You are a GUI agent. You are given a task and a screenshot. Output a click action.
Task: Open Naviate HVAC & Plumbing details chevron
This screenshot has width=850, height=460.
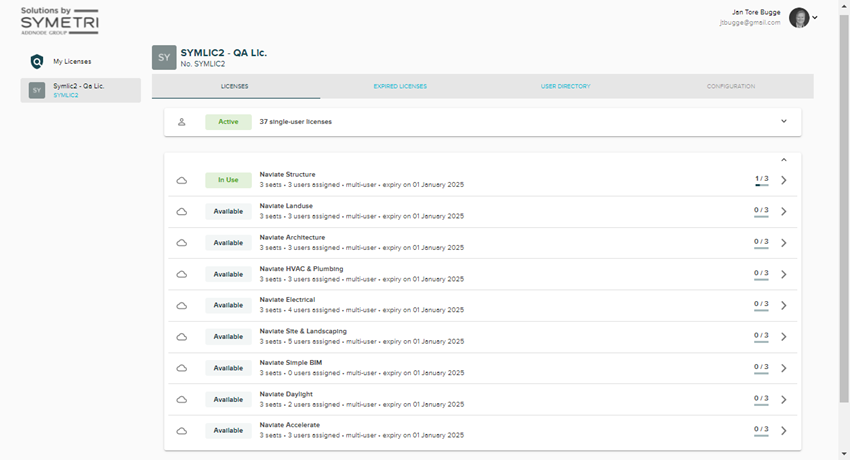[784, 274]
